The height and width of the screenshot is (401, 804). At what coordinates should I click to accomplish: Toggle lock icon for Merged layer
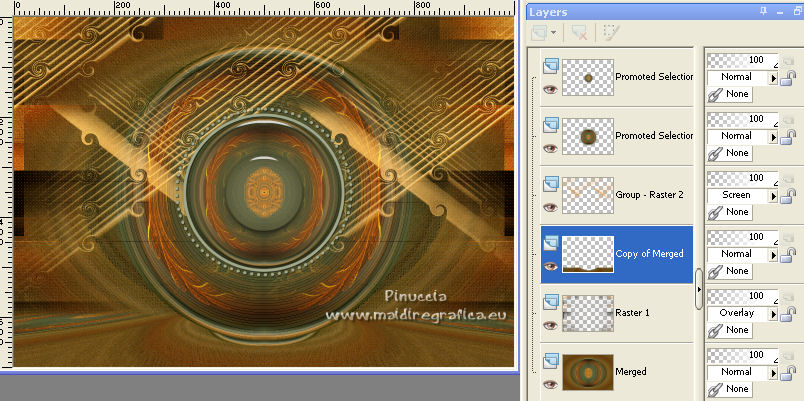pyautogui.click(x=788, y=373)
